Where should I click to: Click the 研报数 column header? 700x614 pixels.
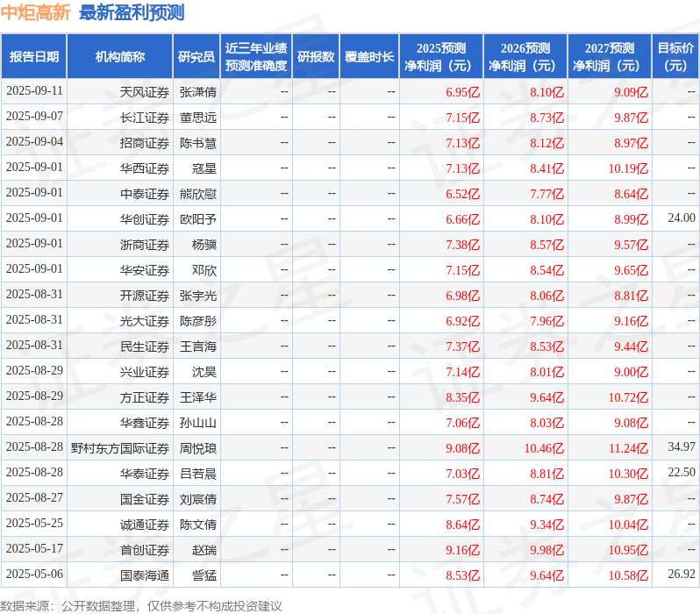click(316, 57)
